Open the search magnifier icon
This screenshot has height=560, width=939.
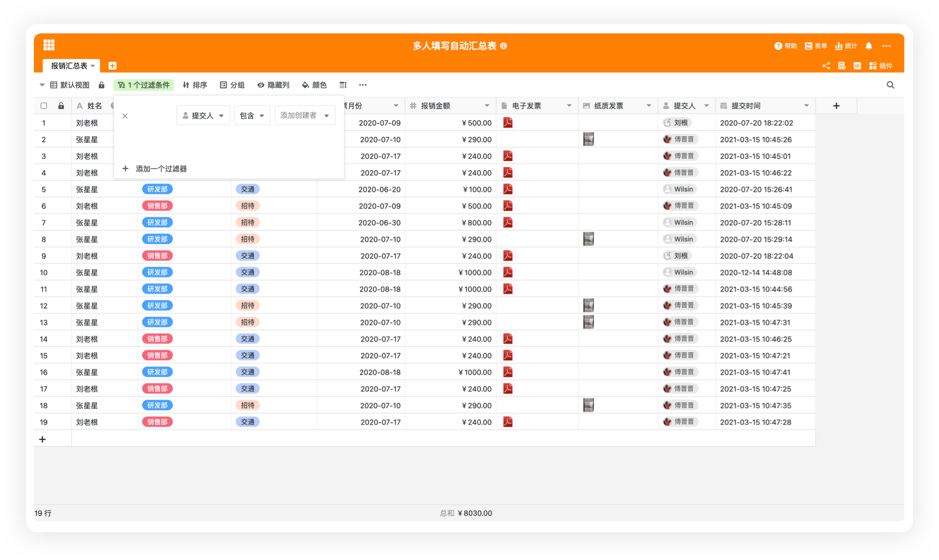click(x=890, y=85)
